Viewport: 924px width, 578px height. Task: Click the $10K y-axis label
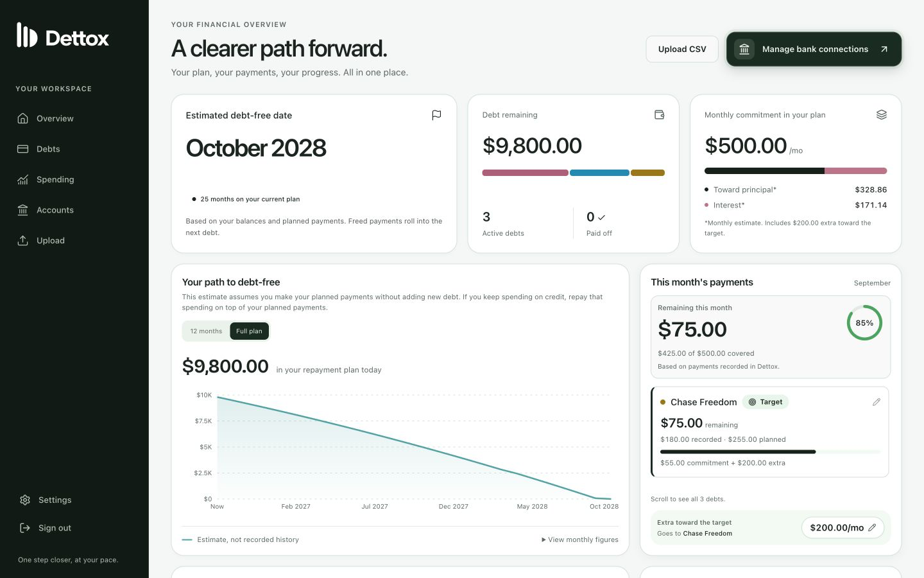204,395
